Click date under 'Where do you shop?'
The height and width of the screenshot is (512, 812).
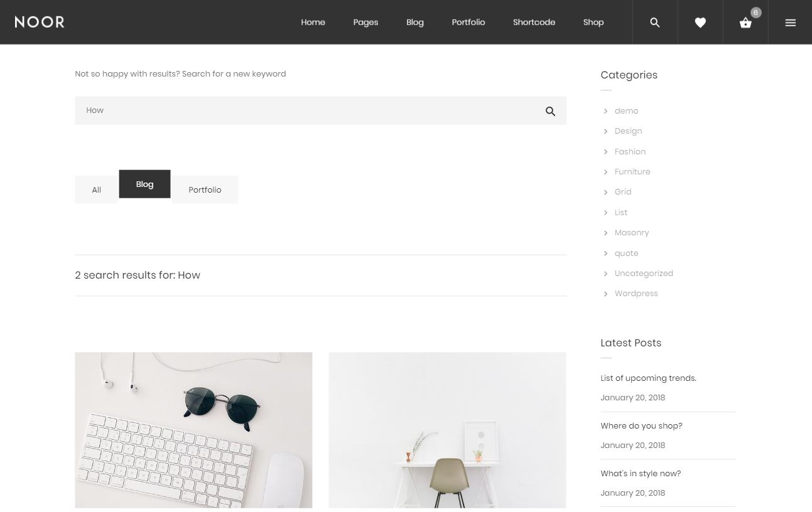[632, 445]
